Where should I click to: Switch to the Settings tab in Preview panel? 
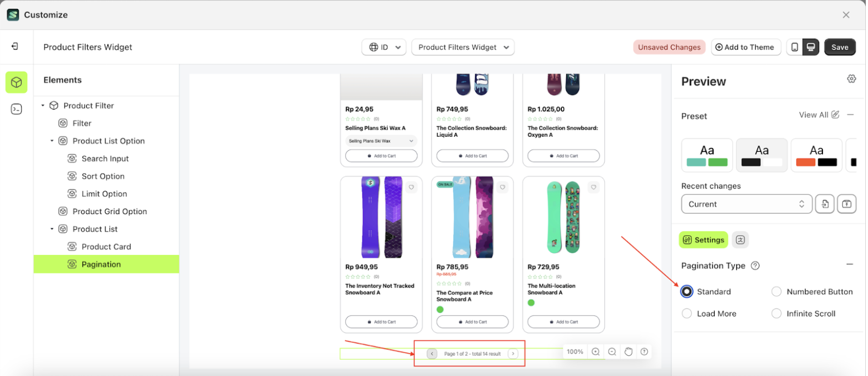(x=703, y=240)
